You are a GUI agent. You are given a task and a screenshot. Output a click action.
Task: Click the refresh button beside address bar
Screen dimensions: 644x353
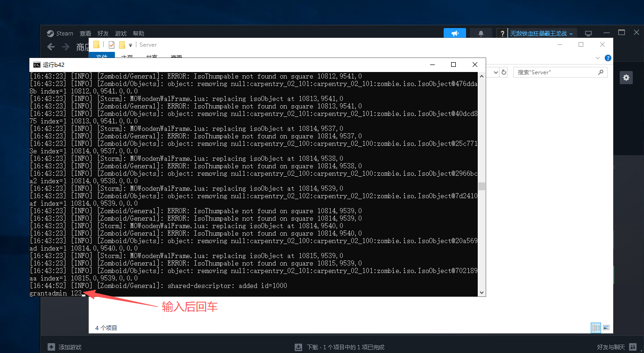point(503,72)
